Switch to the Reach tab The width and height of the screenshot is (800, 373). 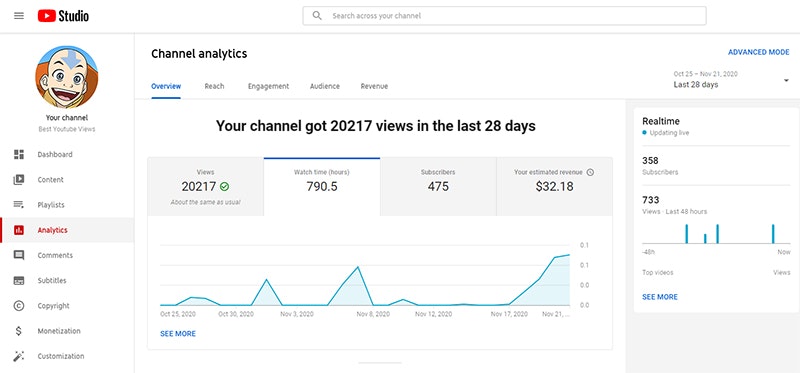214,86
